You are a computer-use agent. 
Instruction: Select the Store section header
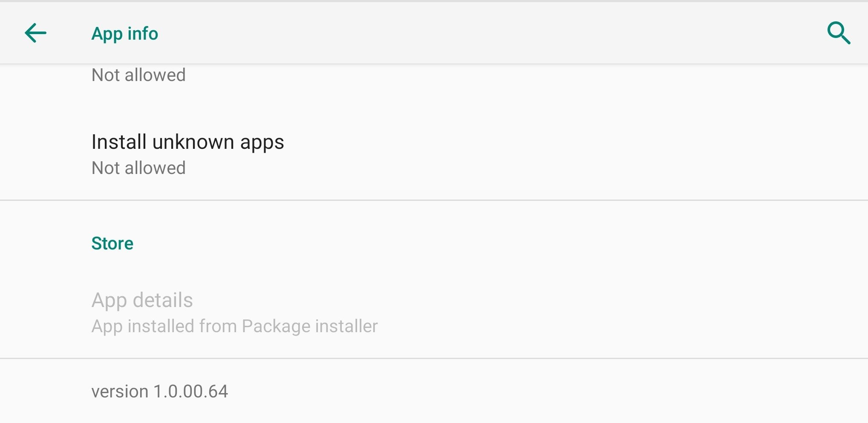coord(112,243)
